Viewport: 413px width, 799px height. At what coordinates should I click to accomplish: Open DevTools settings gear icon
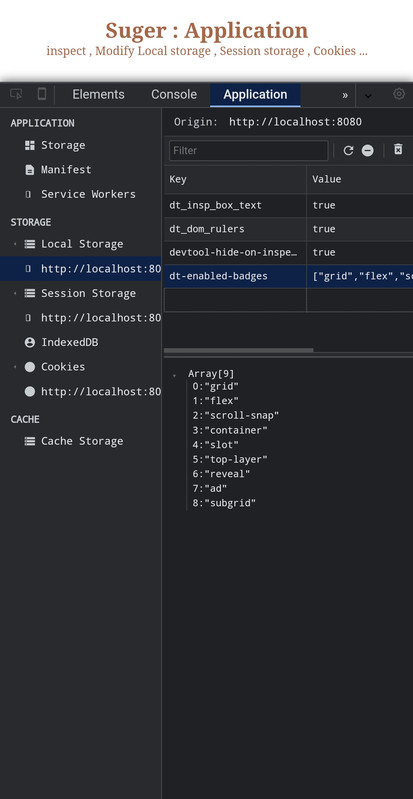pyautogui.click(x=399, y=94)
